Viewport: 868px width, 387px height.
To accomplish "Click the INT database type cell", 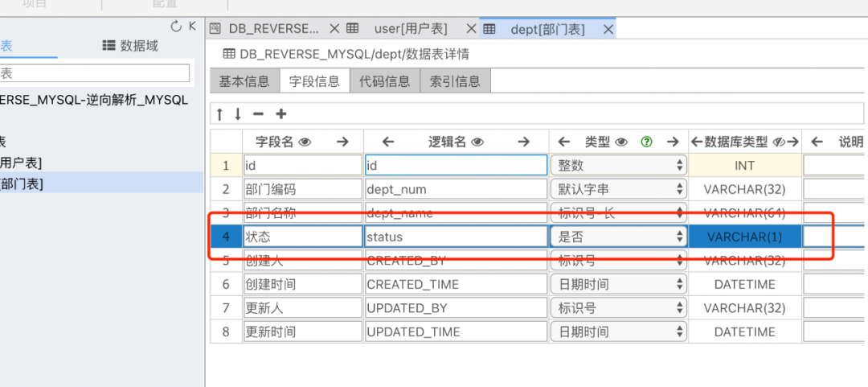I will (x=744, y=165).
